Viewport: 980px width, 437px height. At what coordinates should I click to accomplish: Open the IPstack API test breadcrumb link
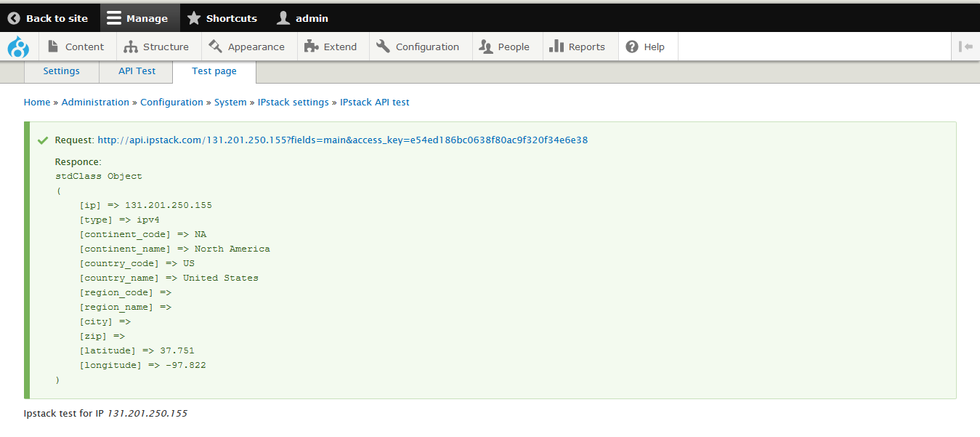pyautogui.click(x=375, y=103)
